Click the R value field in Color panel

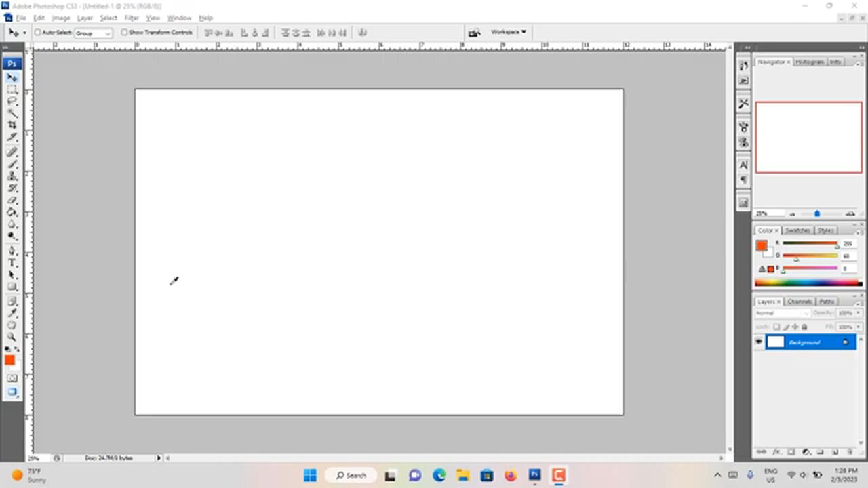coord(848,243)
